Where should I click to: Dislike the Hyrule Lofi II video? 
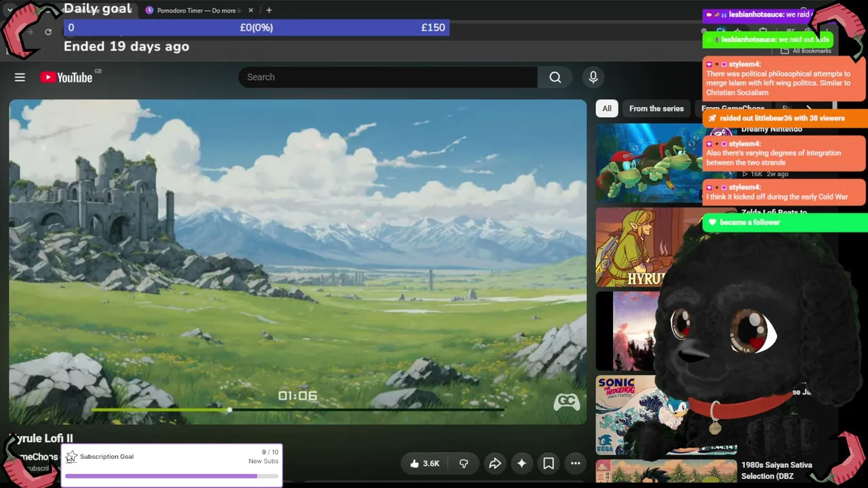click(x=464, y=464)
